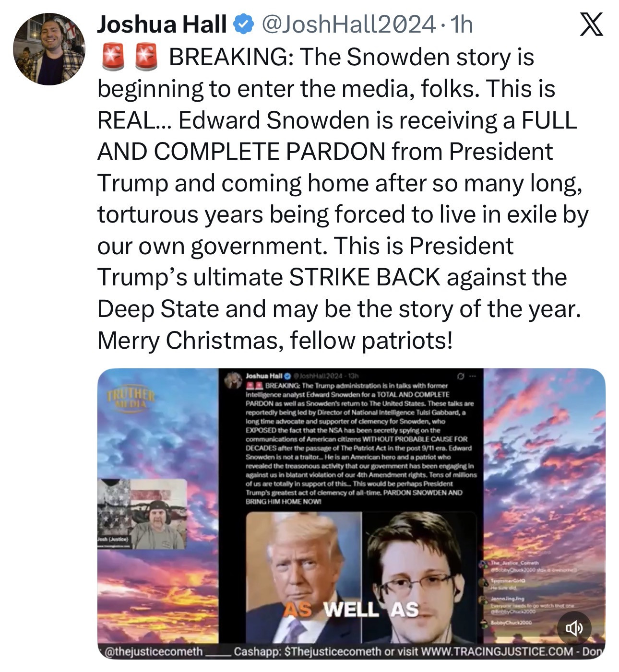Unmute the video with the speaker icon
Image resolution: width=619 pixels, height=672 pixels.
(574, 628)
